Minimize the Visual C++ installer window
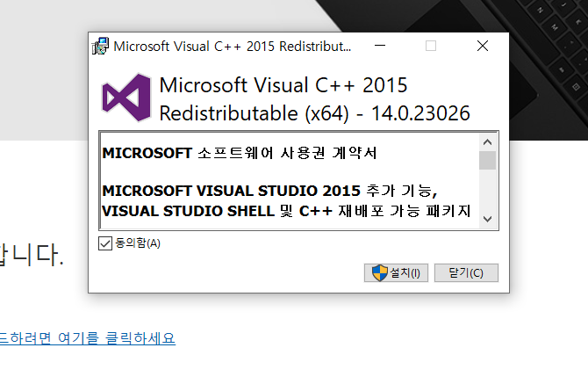Viewport: 588px width, 384px height. (380, 46)
